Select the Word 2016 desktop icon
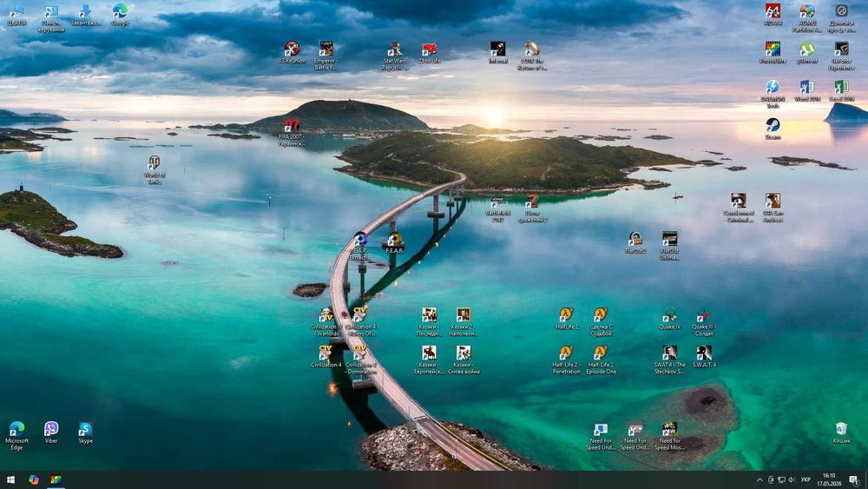 click(806, 91)
